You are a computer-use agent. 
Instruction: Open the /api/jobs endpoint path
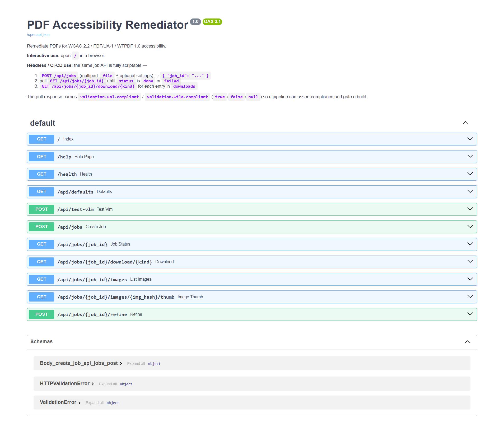point(70,227)
